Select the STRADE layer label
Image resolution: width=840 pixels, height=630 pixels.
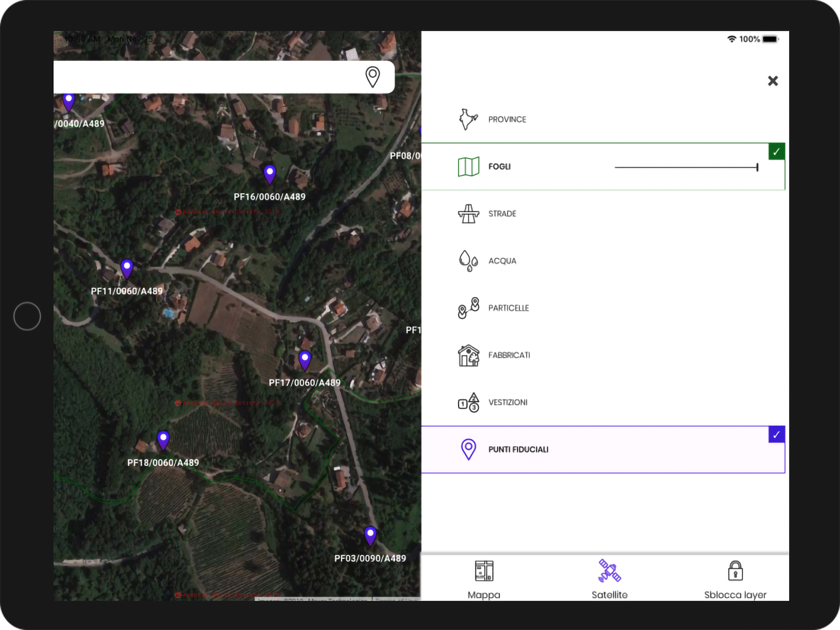tap(502, 214)
